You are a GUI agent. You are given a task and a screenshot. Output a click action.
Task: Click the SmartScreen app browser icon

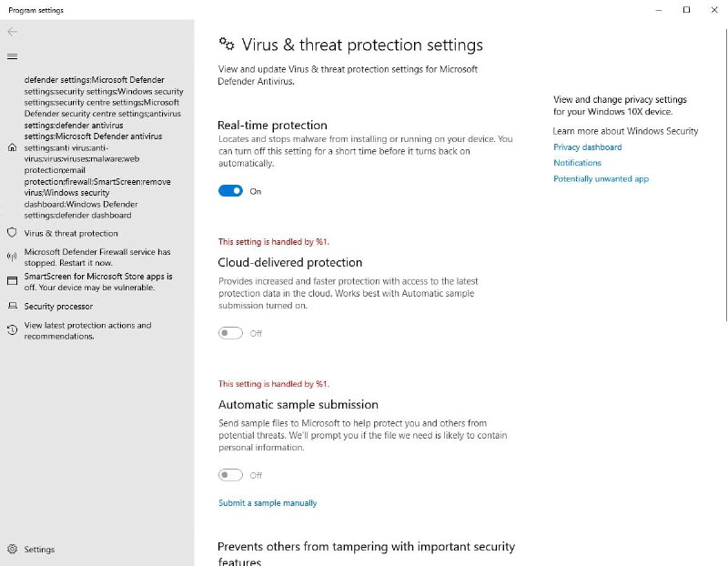click(x=13, y=281)
